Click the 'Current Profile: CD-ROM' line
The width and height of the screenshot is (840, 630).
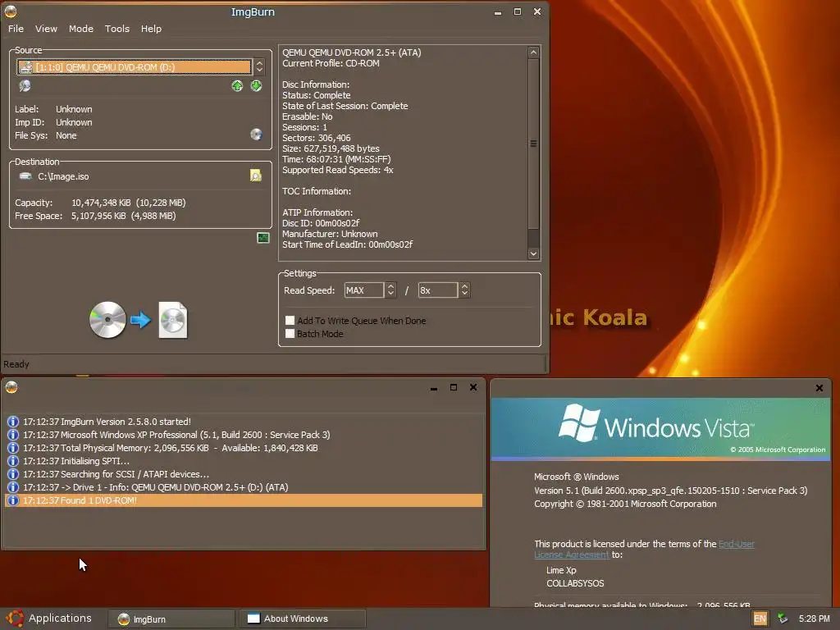pyautogui.click(x=331, y=63)
